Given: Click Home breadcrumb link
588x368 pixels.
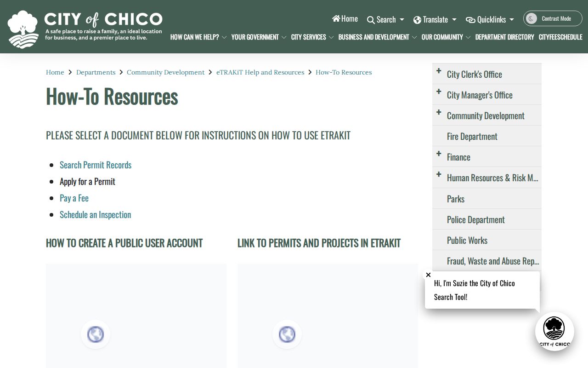Looking at the screenshot, I should click(55, 72).
